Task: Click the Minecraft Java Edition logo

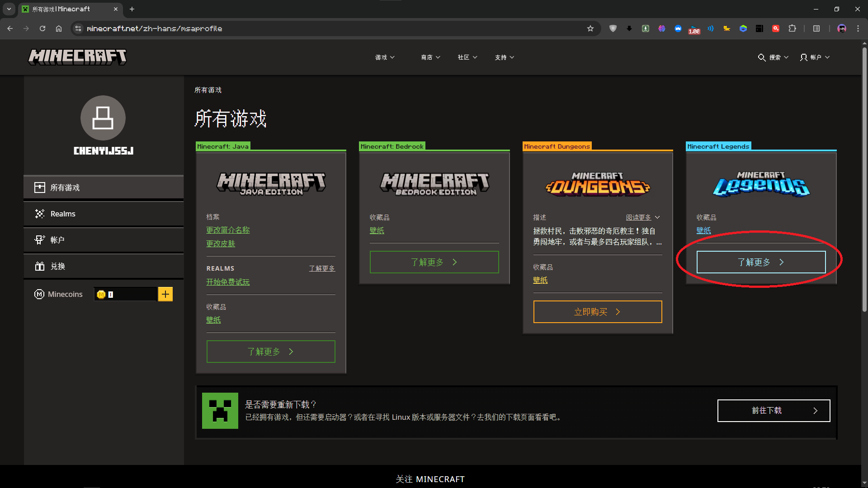Action: click(271, 184)
